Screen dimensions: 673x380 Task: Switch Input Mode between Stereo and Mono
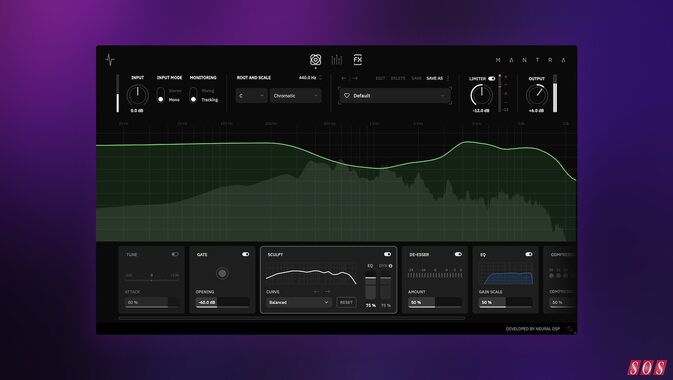(160, 95)
